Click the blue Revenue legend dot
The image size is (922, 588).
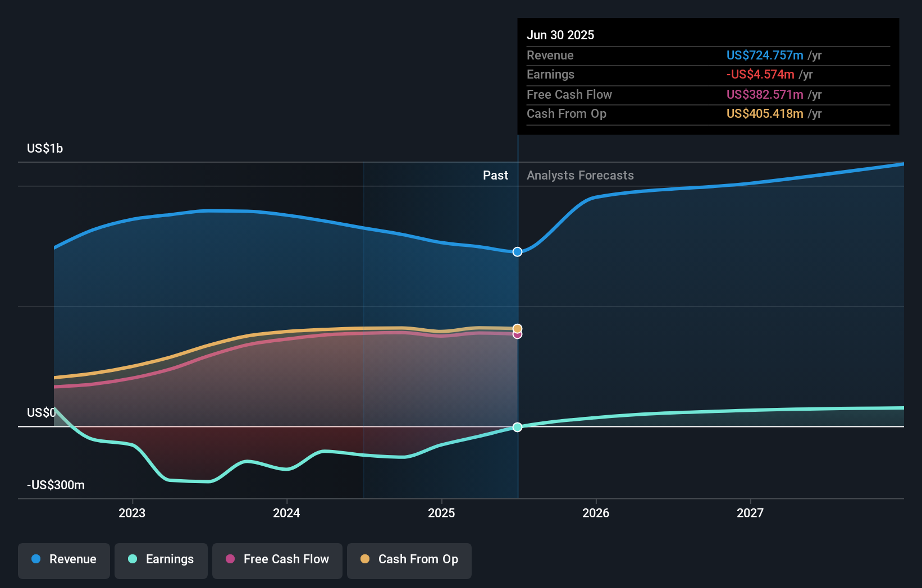pos(35,559)
